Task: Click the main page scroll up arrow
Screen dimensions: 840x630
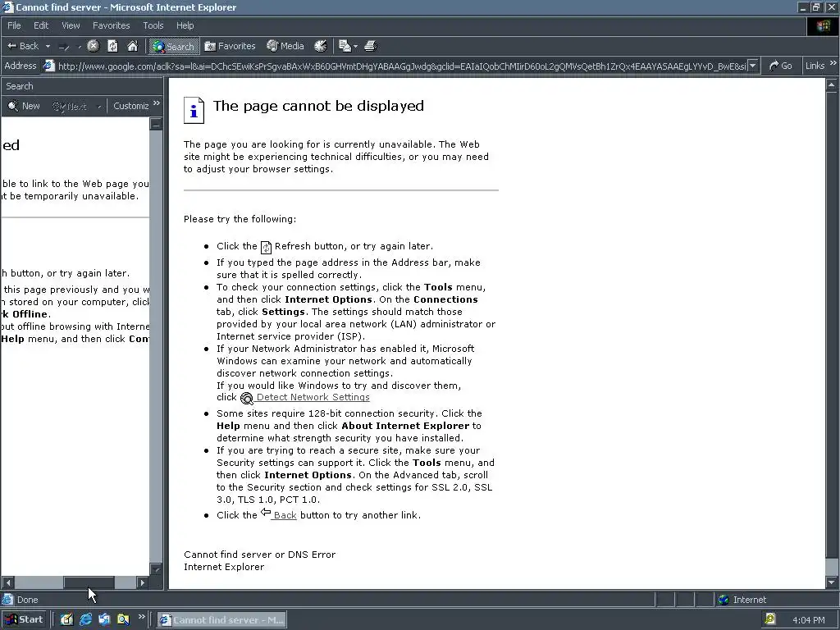Action: click(832, 84)
